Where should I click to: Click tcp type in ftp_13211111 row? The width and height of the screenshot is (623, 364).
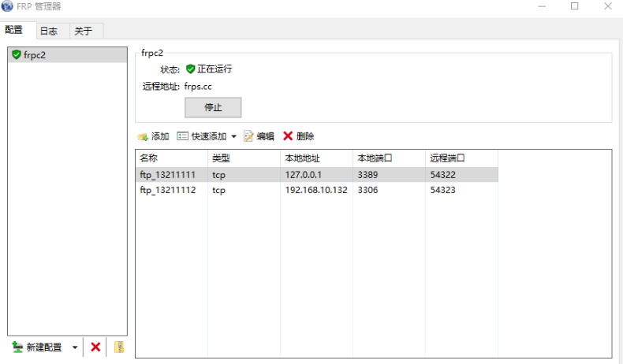(x=218, y=175)
